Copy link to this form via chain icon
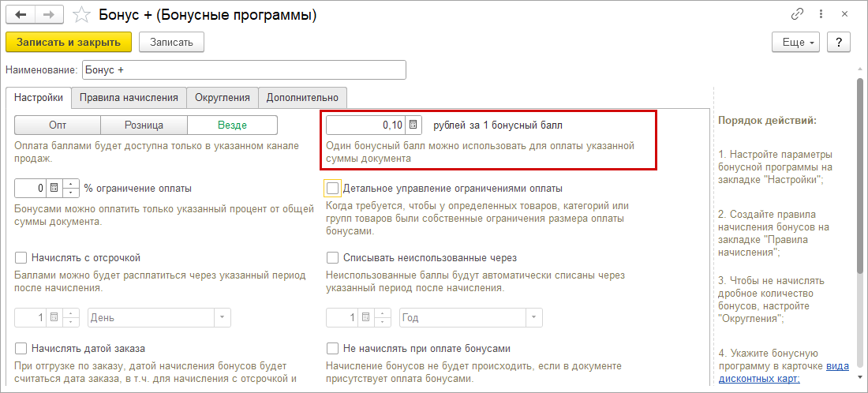This screenshot has height=393, width=868. (x=797, y=15)
